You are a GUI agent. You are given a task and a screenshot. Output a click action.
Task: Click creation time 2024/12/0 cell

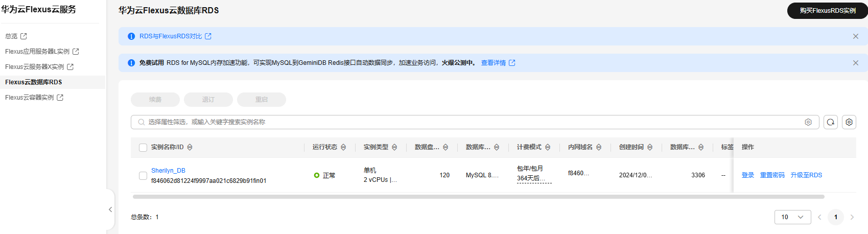636,175
